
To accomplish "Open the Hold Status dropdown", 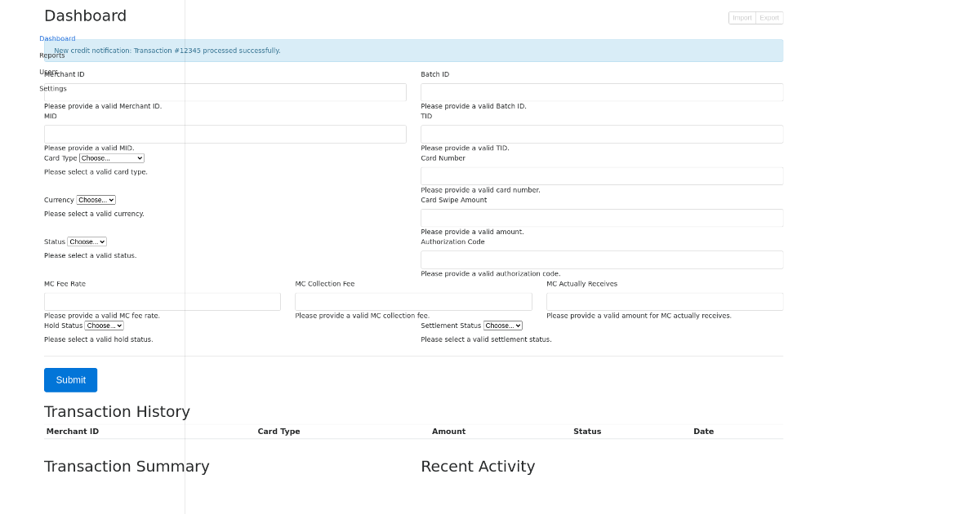I will click(104, 325).
